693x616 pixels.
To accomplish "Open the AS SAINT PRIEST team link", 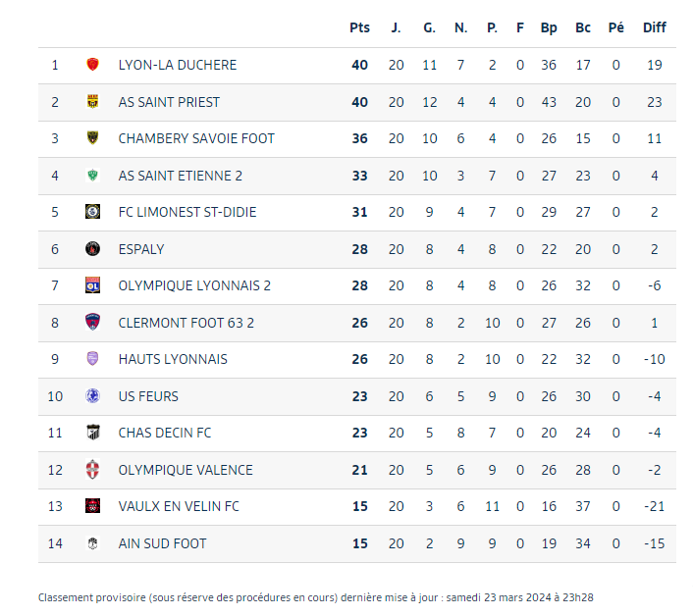I will click(x=169, y=102).
